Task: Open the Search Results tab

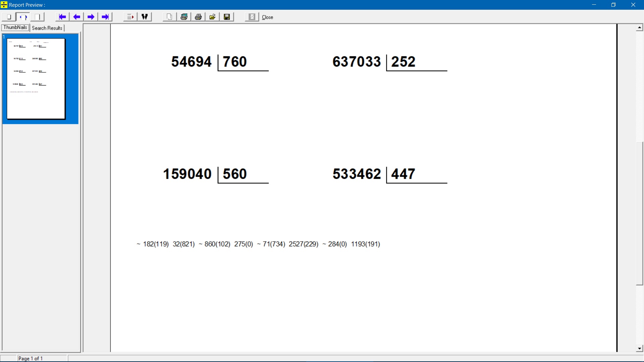Action: click(x=47, y=28)
